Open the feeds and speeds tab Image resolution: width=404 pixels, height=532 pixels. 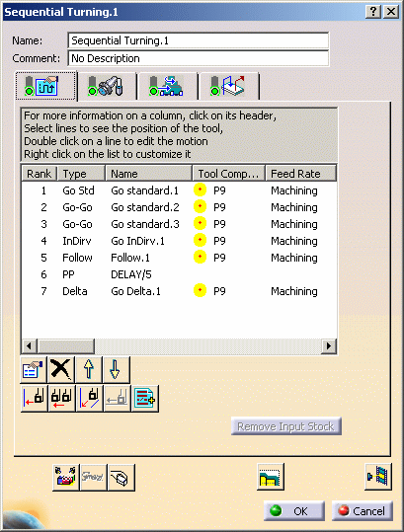pos(167,86)
